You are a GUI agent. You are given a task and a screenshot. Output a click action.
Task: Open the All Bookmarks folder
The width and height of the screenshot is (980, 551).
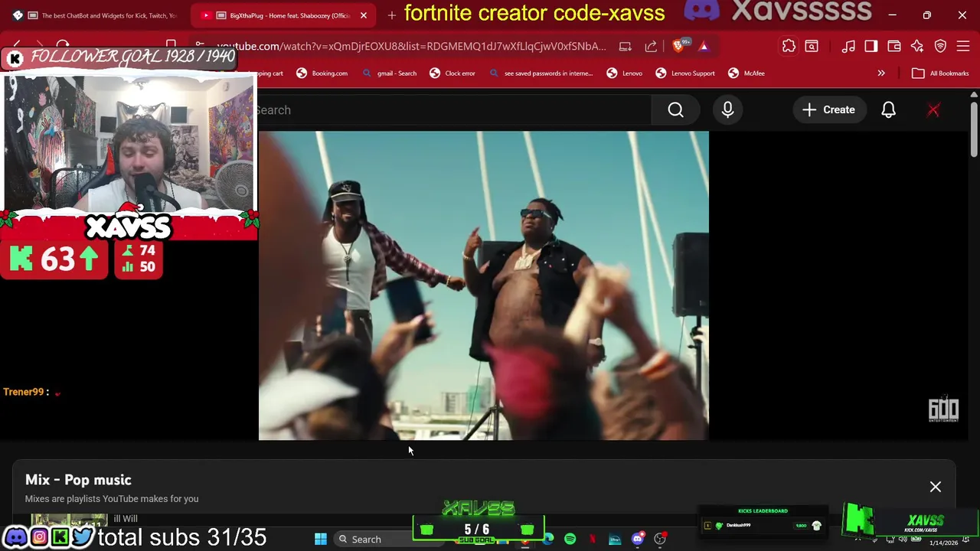coord(941,73)
